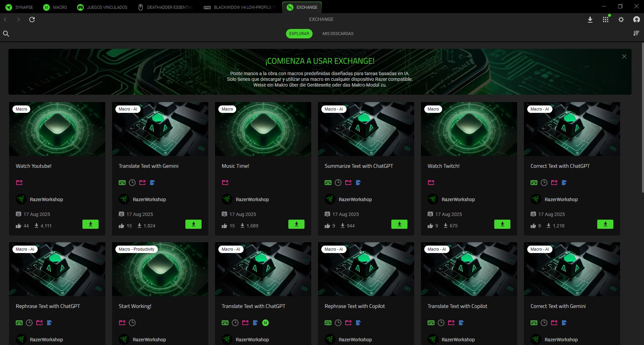
Task: Click RazerWorkshop author on Watch Twitch! card
Action: (x=458, y=199)
